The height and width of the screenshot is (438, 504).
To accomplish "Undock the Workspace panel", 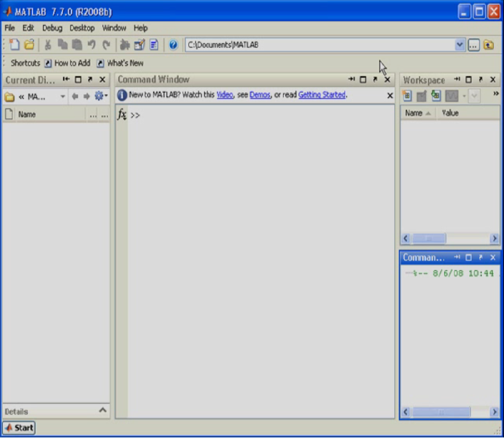I will pyautogui.click(x=481, y=79).
